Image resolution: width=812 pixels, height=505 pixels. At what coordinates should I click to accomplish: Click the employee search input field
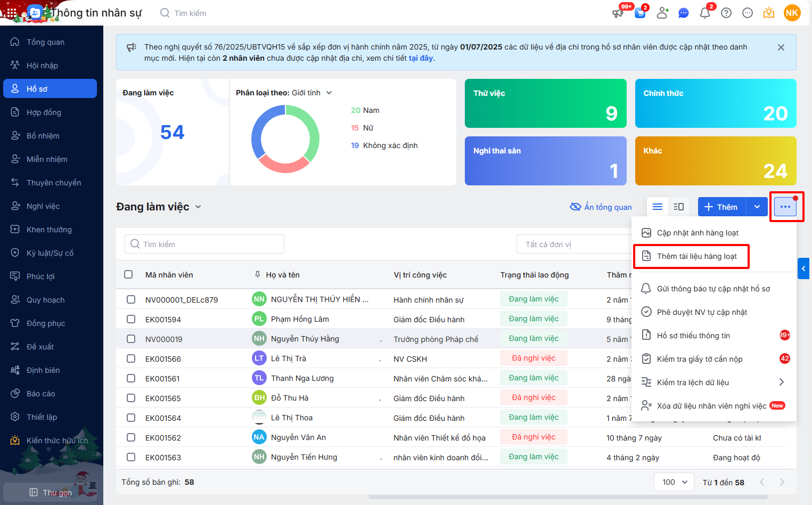coord(204,244)
